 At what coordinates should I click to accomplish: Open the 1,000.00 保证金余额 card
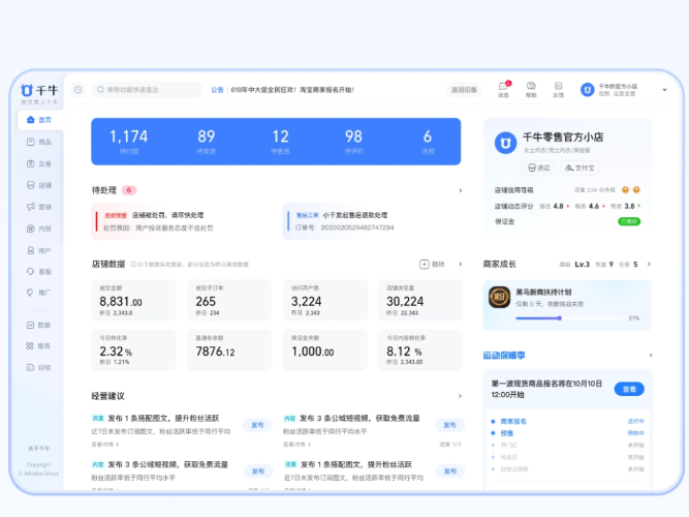[x=325, y=350]
